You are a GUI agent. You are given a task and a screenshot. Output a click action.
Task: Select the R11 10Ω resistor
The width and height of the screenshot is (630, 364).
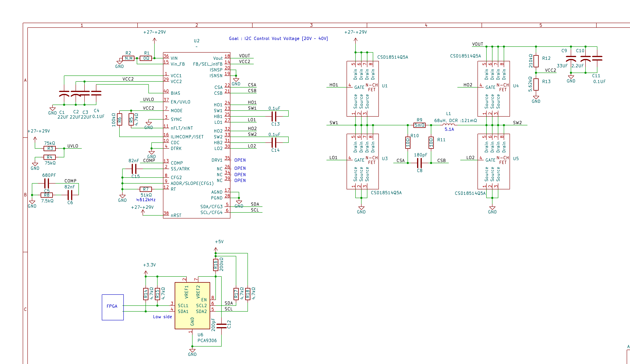pyautogui.click(x=431, y=143)
